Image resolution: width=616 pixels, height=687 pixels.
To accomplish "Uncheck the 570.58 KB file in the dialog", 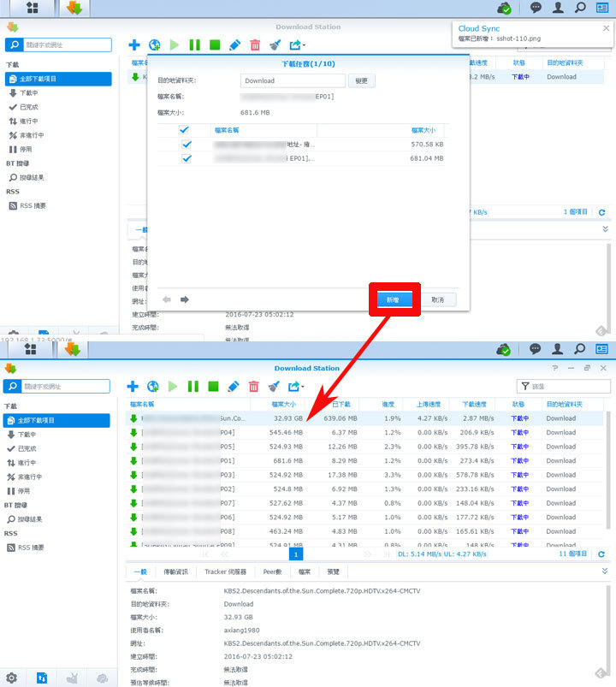I will pyautogui.click(x=187, y=144).
